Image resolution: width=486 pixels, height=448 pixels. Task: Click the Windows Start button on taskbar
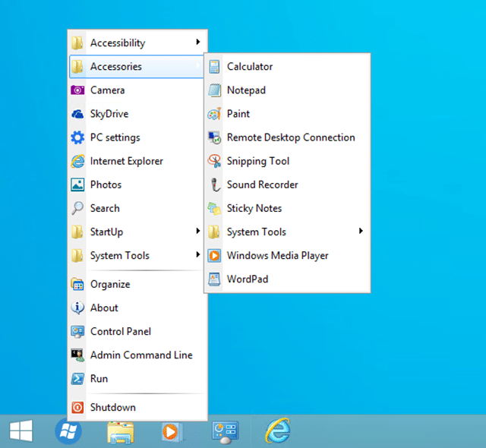(x=20, y=431)
